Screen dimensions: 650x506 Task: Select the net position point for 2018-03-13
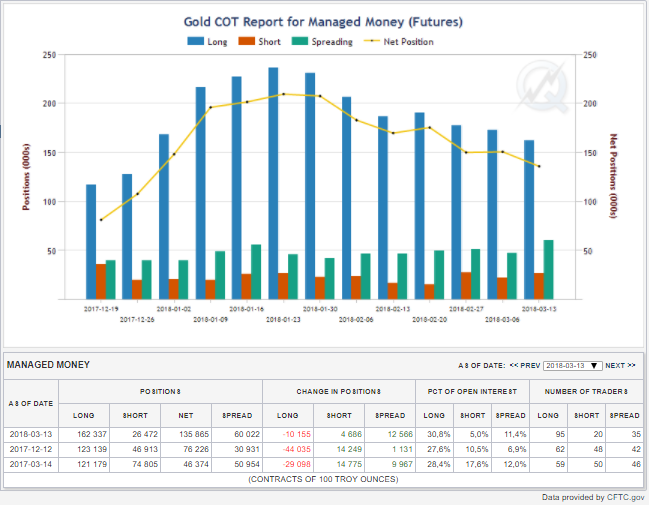[x=539, y=167]
